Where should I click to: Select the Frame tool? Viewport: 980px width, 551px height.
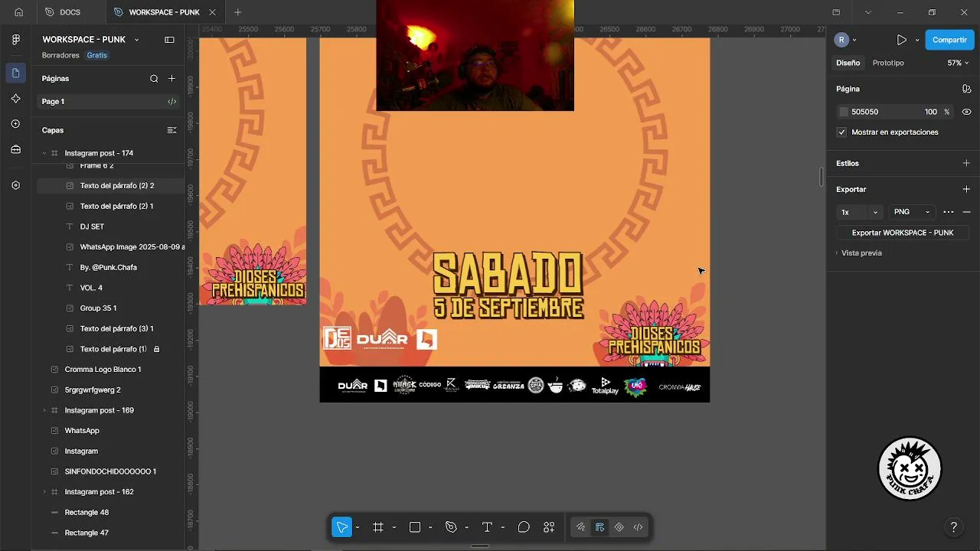(x=378, y=527)
